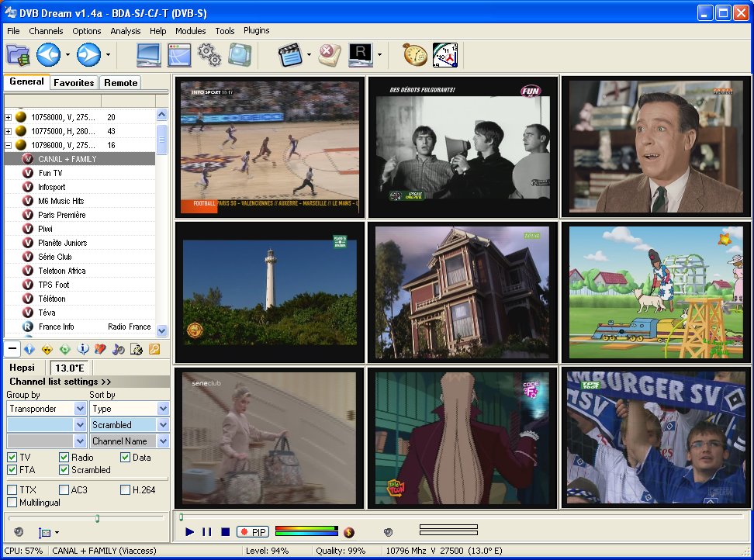Open the Group by Transponder dropdown
Screen dimensions: 754x560
point(81,409)
